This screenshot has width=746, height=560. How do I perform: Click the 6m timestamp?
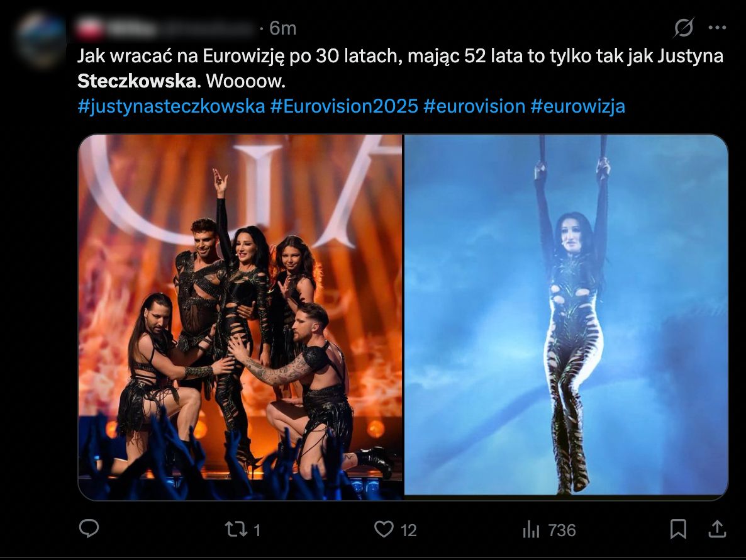click(282, 28)
